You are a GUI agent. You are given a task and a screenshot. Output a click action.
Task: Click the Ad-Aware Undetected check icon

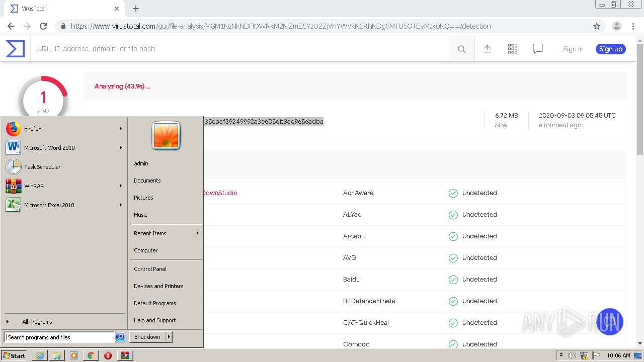[453, 193]
